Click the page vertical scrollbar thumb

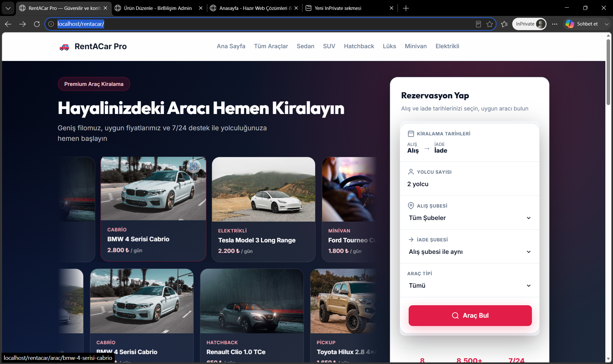tap(608, 72)
